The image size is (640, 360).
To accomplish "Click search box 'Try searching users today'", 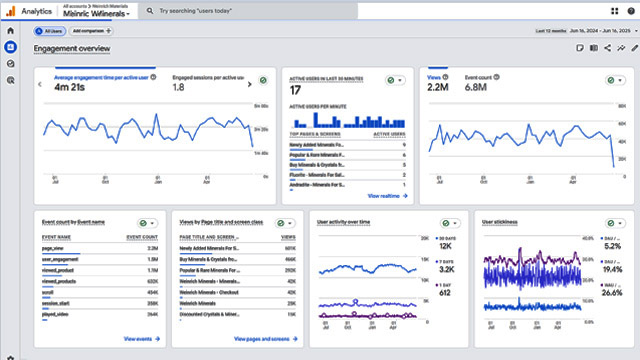I will point(248,11).
